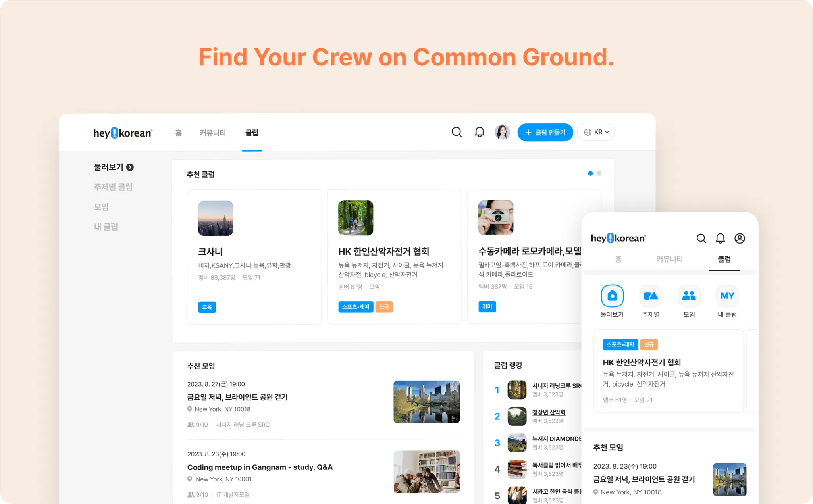Switch to 홈 tab in mobile view
The width and height of the screenshot is (813, 504).
[x=618, y=259]
